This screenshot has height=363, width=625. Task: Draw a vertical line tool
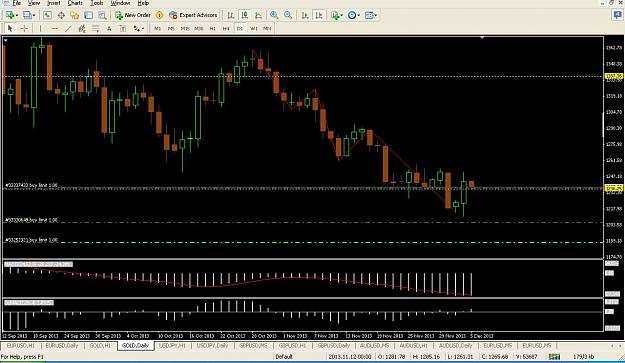point(40,28)
